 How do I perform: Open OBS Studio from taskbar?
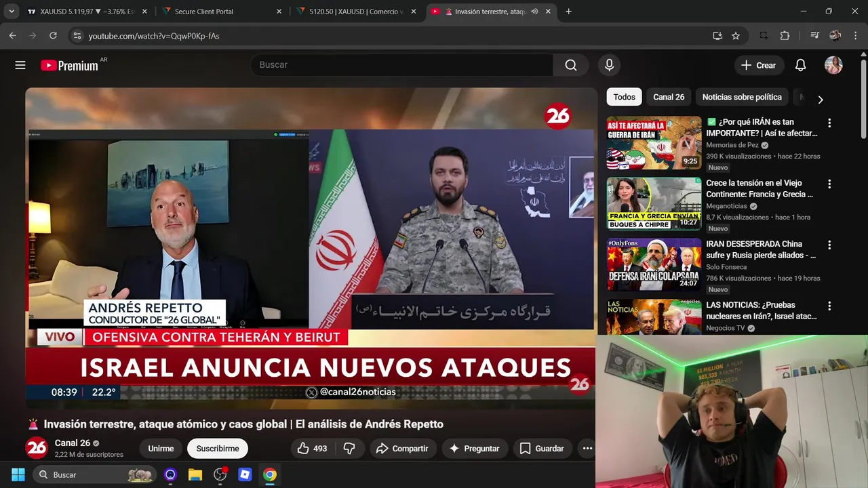click(x=220, y=474)
